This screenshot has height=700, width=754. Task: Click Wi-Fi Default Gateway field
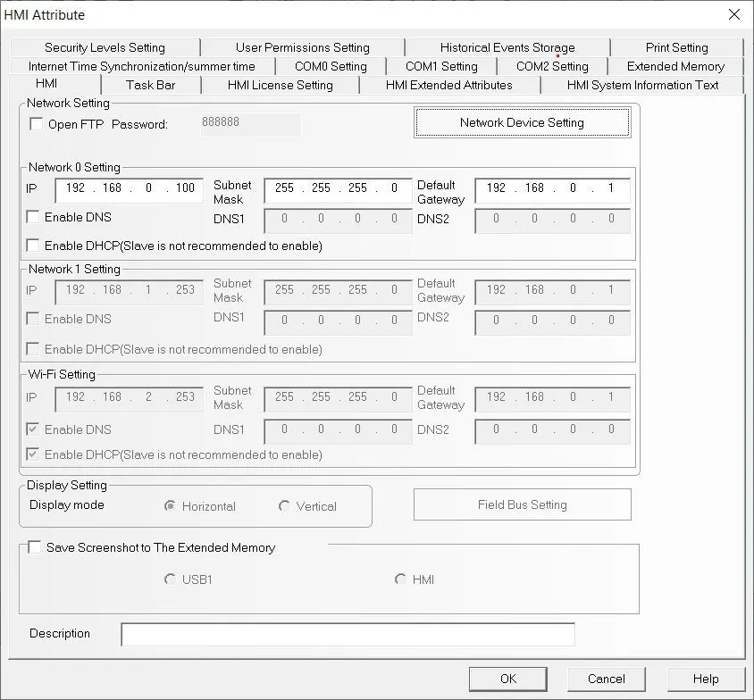[552, 399]
